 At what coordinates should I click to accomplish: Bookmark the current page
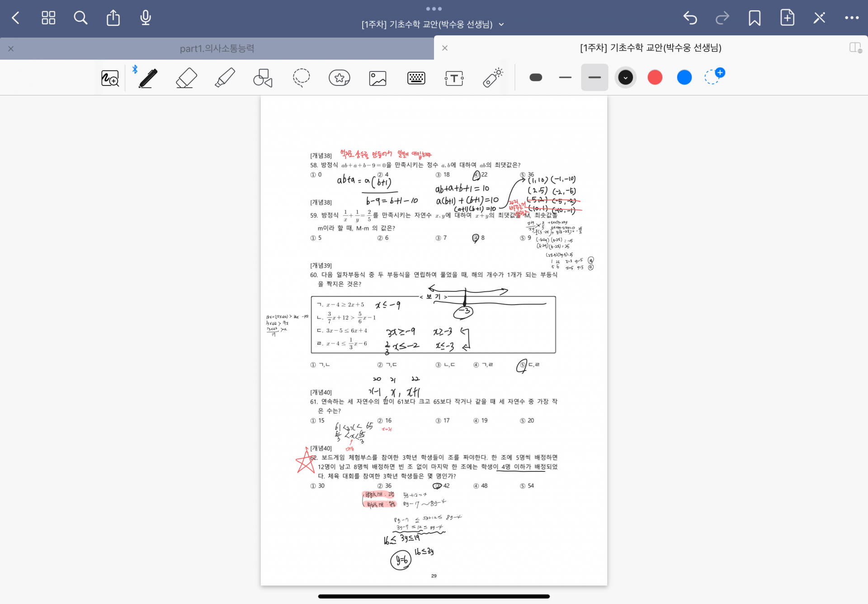755,18
